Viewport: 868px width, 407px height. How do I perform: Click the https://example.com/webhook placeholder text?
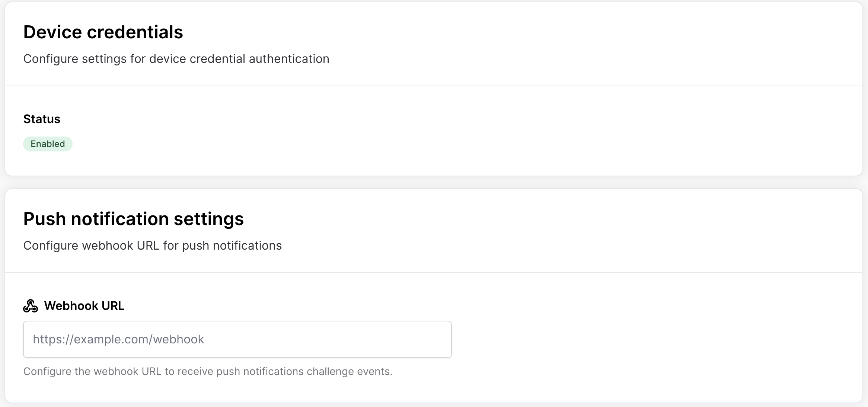tap(118, 339)
